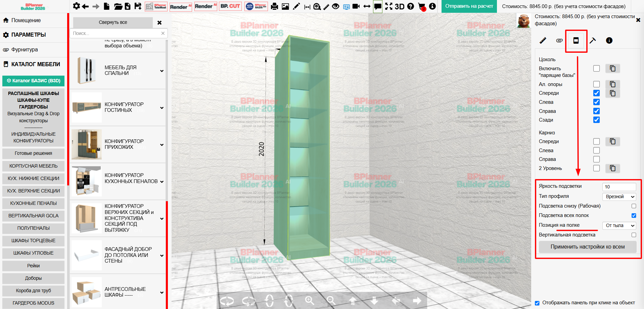Screen dimensions: 644x309
Task: Zoom out the 3D scene
Action: (x=331, y=300)
